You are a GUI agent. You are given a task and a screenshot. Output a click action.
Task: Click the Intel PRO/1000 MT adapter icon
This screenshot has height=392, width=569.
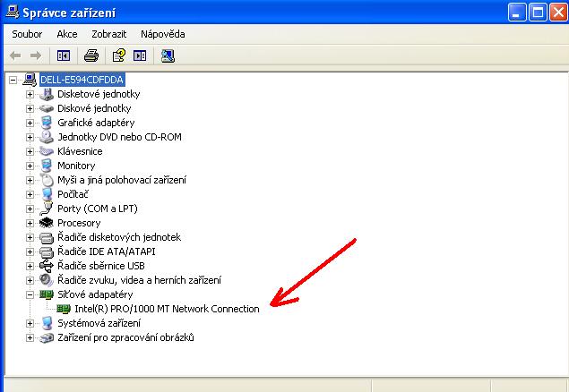pos(64,309)
